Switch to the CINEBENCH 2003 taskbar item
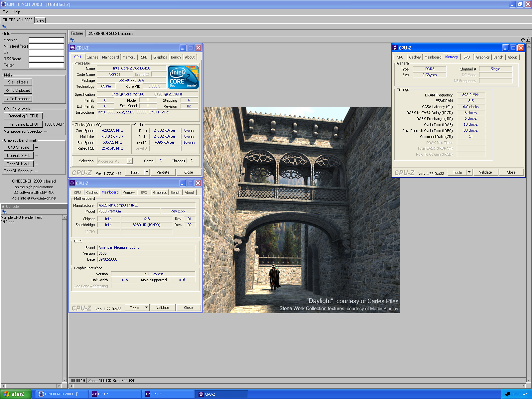This screenshot has height=399, width=532. click(x=62, y=394)
